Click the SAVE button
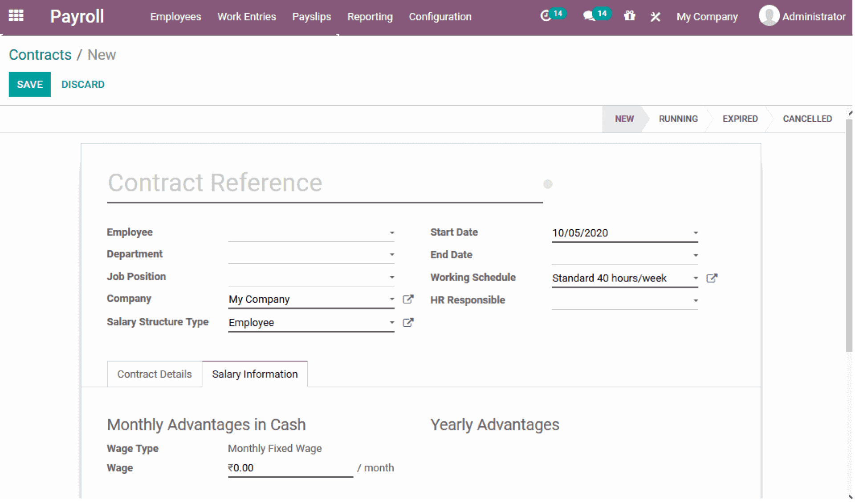The width and height of the screenshot is (855, 504). (30, 85)
